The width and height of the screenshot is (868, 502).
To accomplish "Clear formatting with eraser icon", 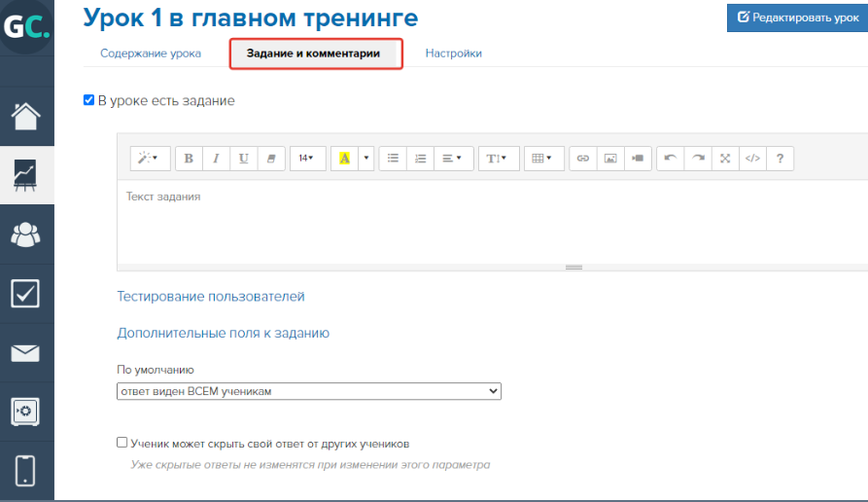I will point(271,159).
